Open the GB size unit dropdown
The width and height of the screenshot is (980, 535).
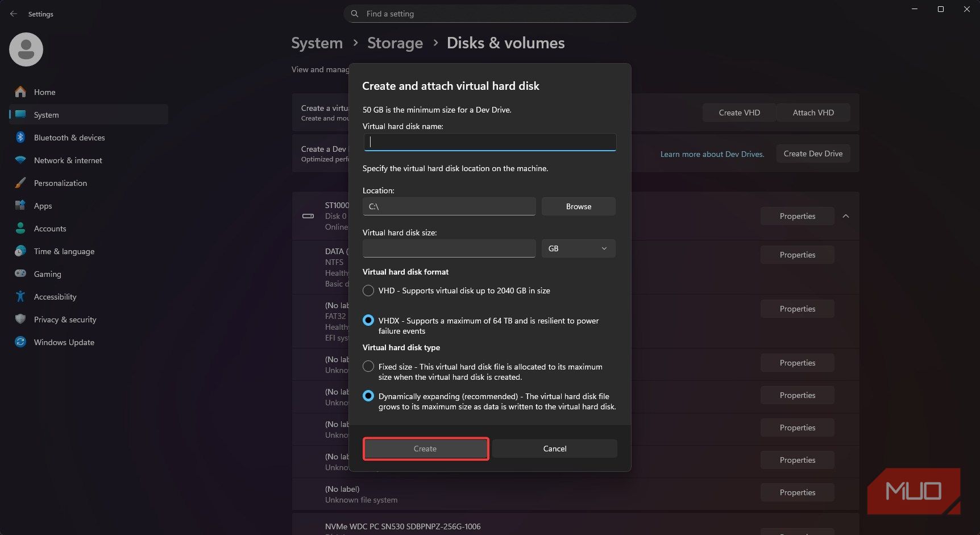click(578, 248)
